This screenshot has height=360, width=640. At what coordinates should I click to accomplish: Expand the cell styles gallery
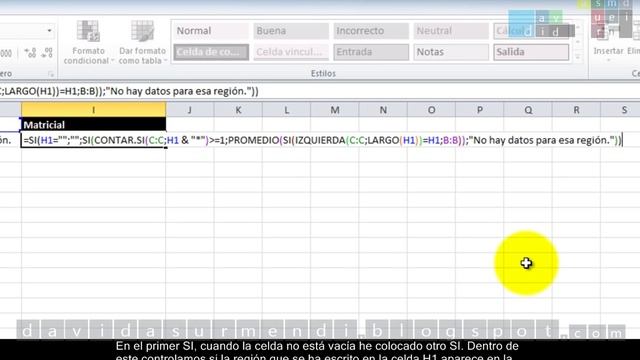point(578,57)
